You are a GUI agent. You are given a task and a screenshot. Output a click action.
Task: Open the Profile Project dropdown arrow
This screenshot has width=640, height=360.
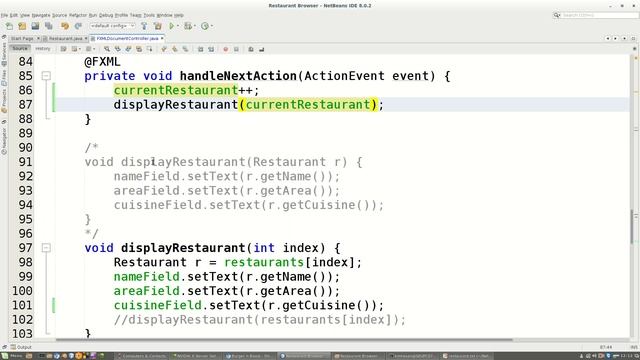pos(211,26)
